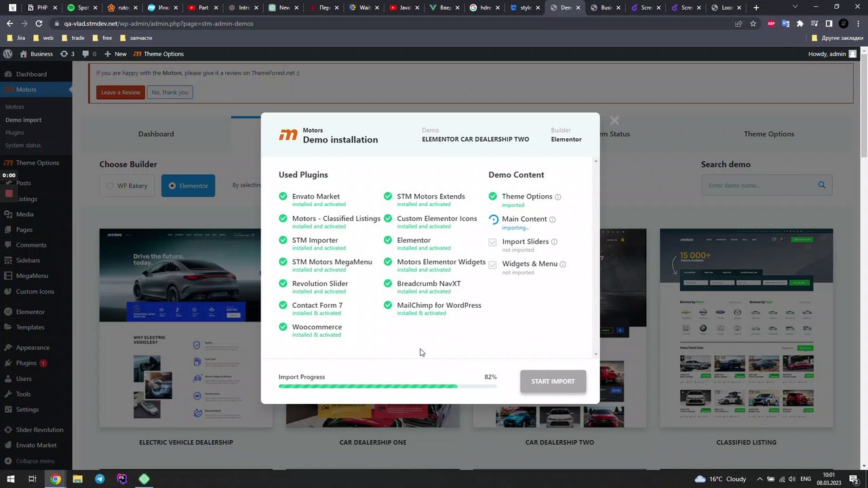Collapse the WordPress admin menu
Image resolution: width=868 pixels, height=488 pixels.
click(x=35, y=461)
